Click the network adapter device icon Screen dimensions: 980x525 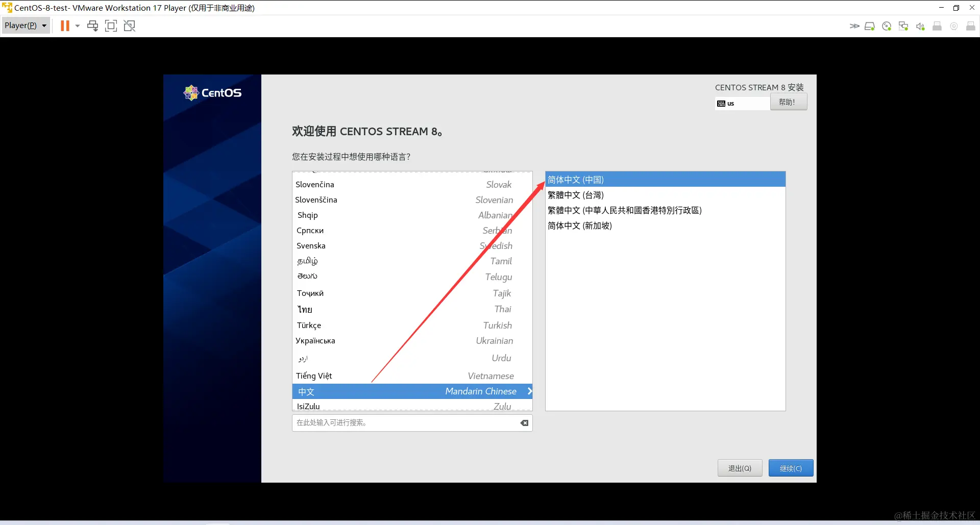903,26
